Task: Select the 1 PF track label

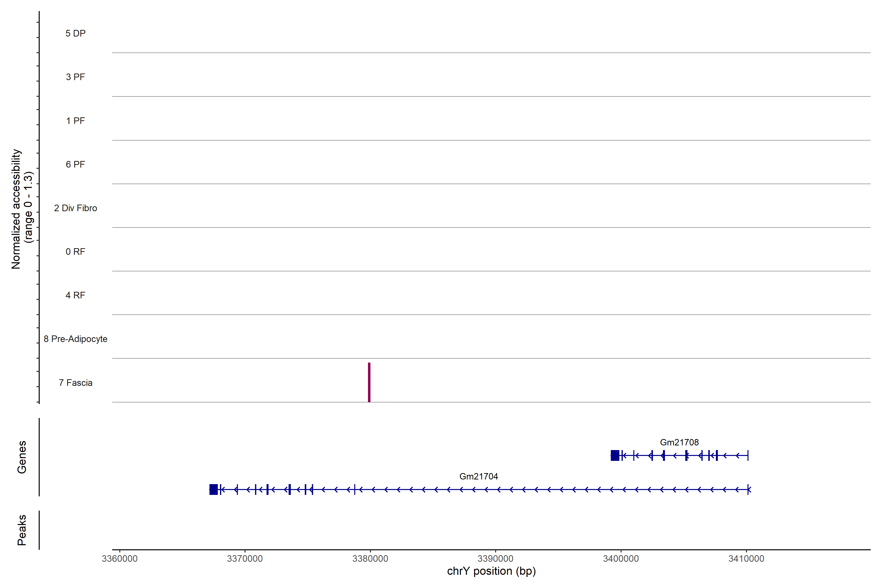Action: tap(75, 121)
